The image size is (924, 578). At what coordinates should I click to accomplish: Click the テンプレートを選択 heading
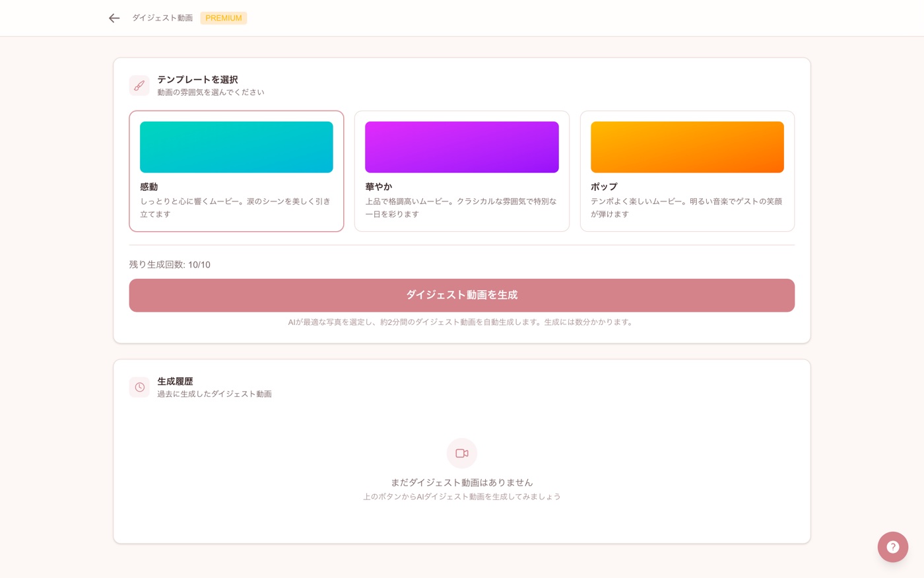197,79
